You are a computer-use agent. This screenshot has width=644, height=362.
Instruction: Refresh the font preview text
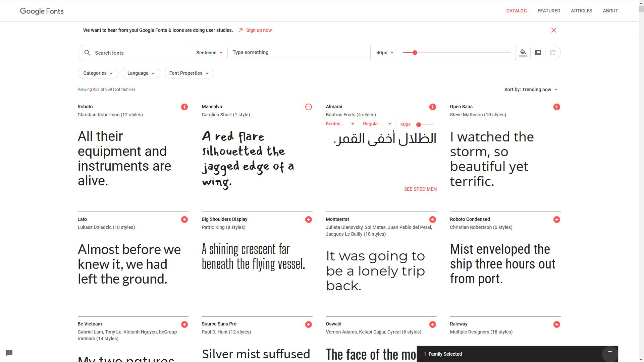[x=553, y=52]
